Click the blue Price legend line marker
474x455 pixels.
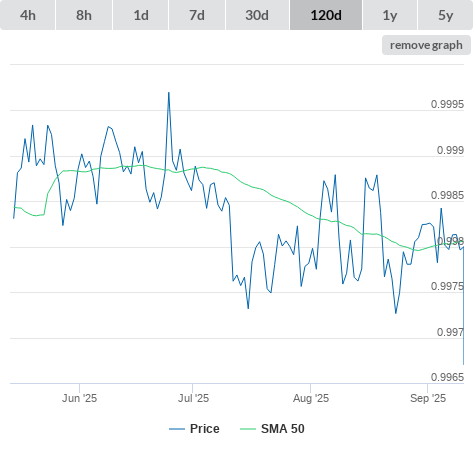pos(177,429)
